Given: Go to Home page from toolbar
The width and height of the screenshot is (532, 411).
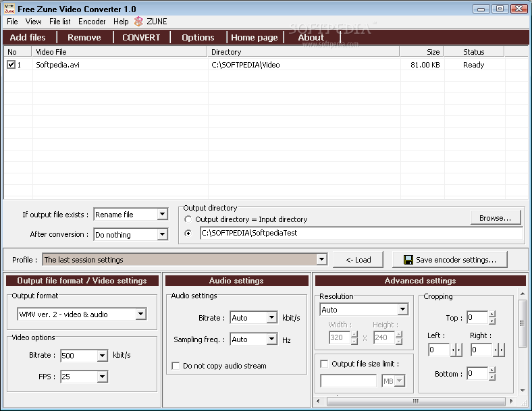Looking at the screenshot, I should (254, 37).
